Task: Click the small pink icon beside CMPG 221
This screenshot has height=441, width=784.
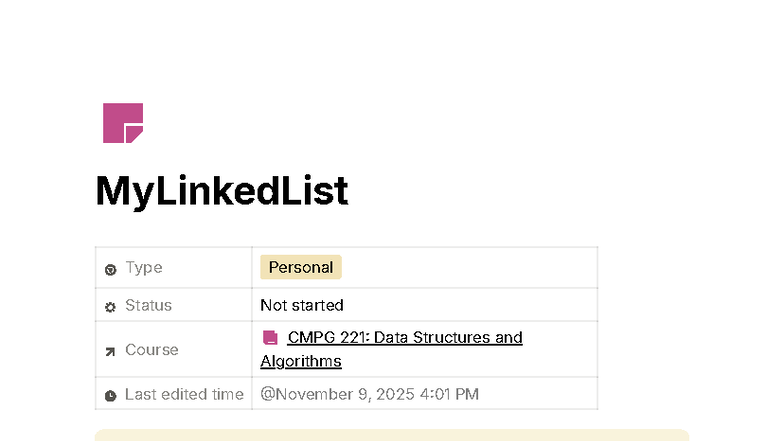Action: pyautogui.click(x=270, y=338)
